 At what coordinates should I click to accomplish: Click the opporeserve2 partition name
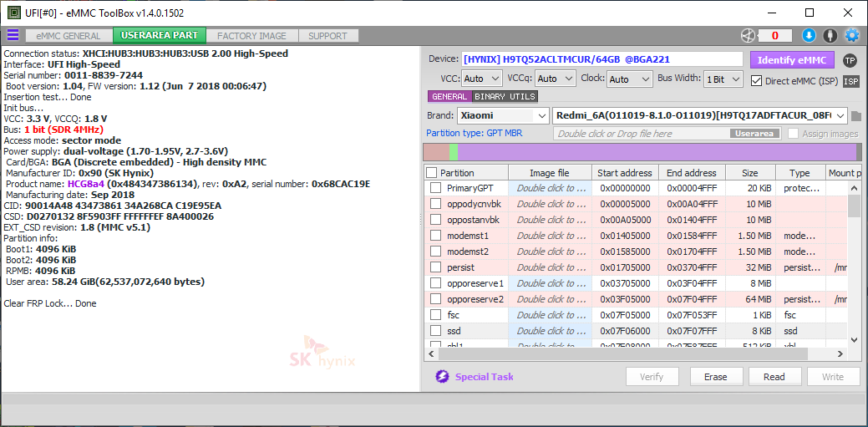point(475,300)
